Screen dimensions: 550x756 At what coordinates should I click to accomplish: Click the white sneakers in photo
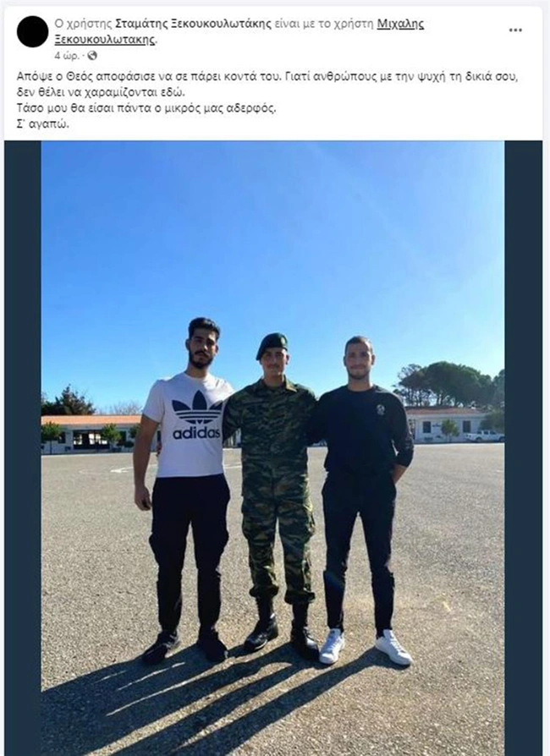[x=366, y=647]
